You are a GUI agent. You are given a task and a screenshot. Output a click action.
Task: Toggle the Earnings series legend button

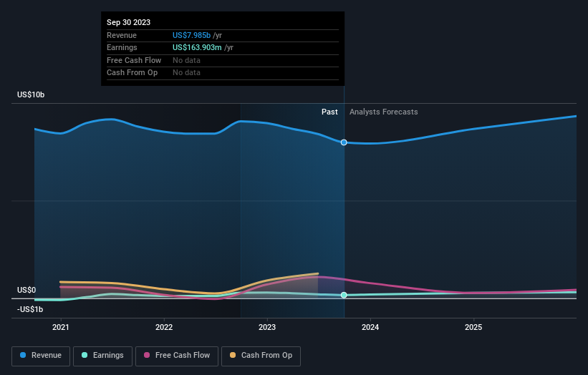(102, 356)
